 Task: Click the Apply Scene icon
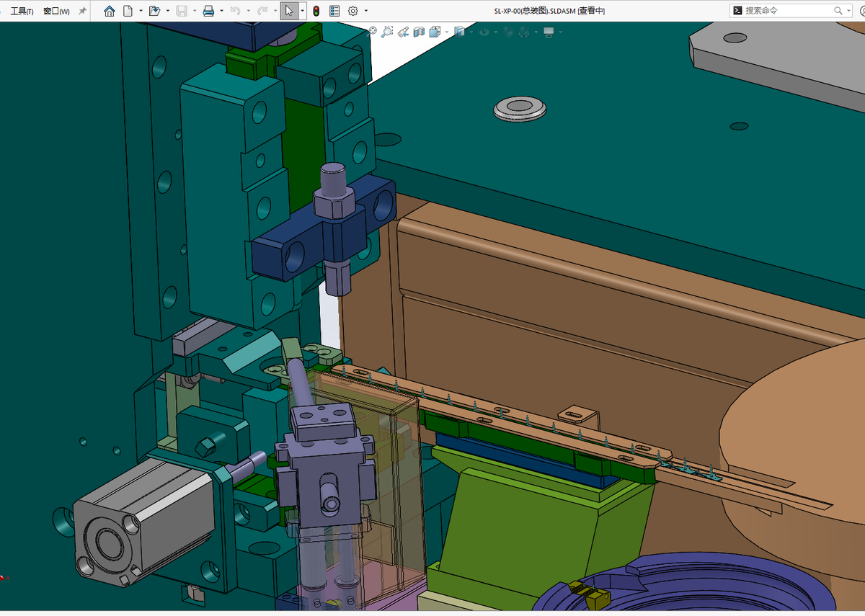pyautogui.click(x=524, y=32)
